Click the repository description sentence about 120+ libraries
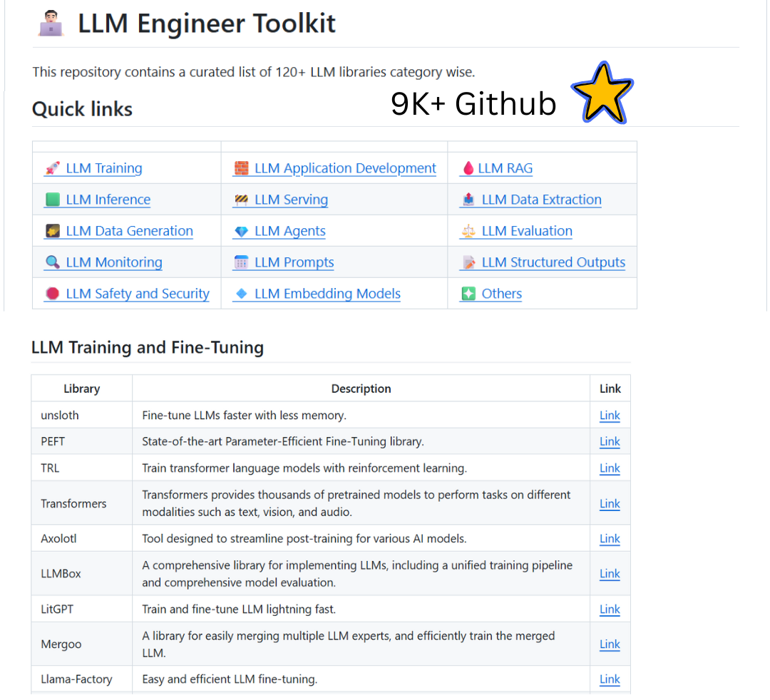Viewport: 770px width, 700px height. click(253, 72)
